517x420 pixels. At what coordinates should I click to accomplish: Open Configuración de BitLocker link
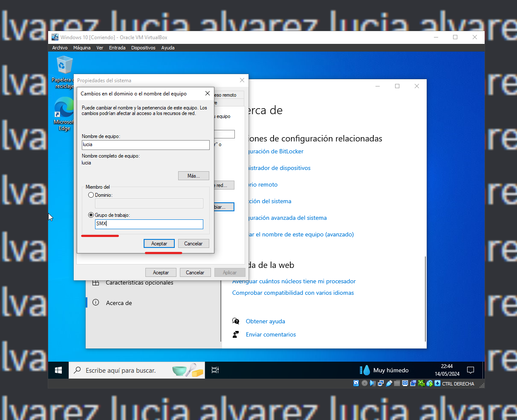coord(277,151)
